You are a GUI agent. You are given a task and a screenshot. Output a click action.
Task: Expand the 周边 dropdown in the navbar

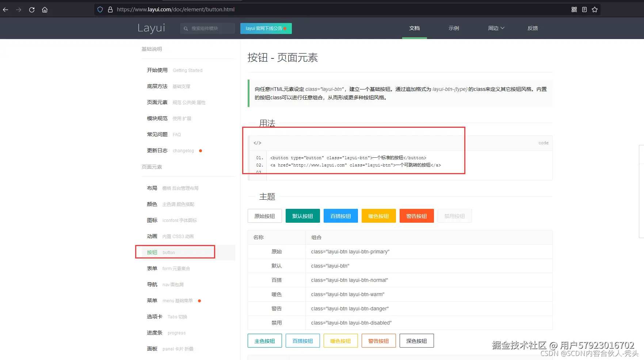click(496, 28)
